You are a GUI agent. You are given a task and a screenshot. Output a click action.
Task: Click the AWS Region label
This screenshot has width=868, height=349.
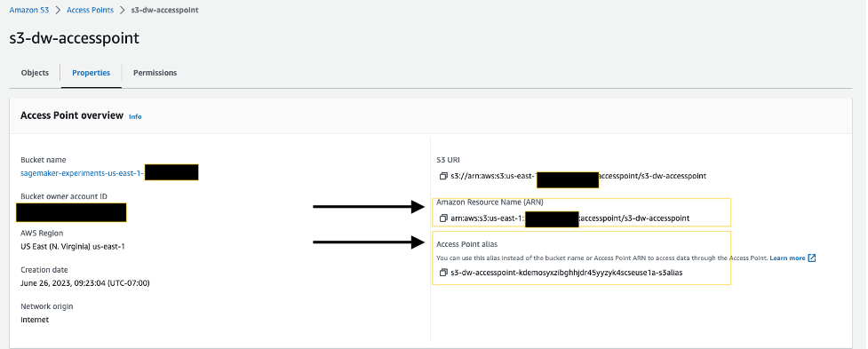coord(42,233)
